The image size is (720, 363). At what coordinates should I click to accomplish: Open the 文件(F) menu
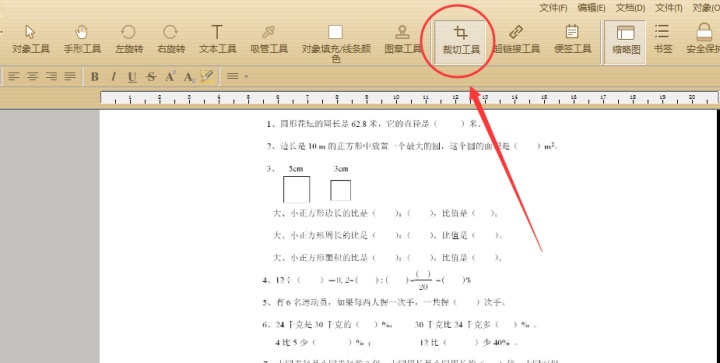coord(553,8)
